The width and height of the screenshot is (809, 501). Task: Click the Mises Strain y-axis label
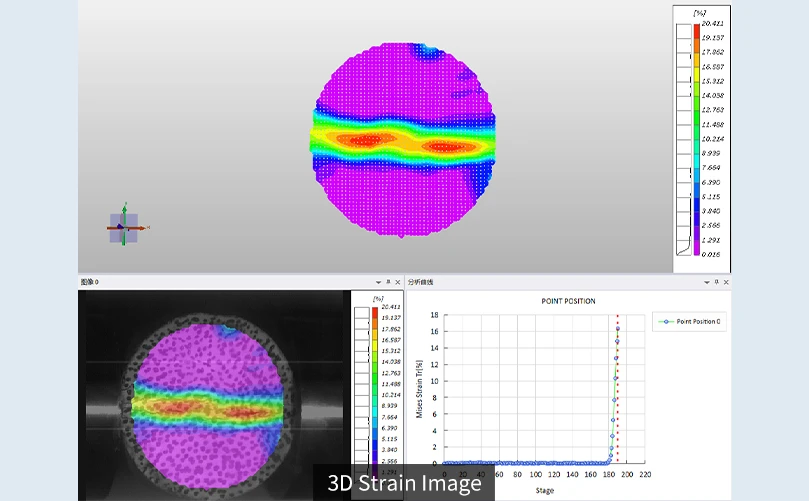point(420,388)
